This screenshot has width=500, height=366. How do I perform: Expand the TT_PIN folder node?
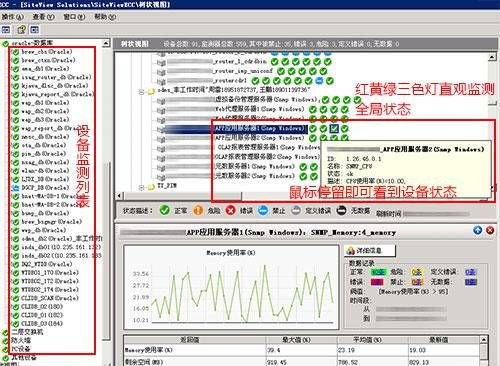click(141, 187)
